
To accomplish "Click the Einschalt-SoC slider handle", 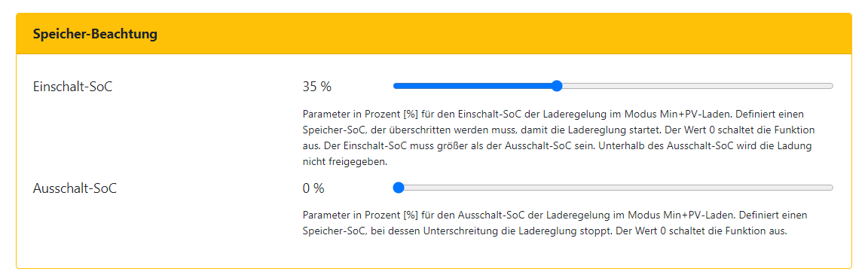I will click(x=557, y=86).
